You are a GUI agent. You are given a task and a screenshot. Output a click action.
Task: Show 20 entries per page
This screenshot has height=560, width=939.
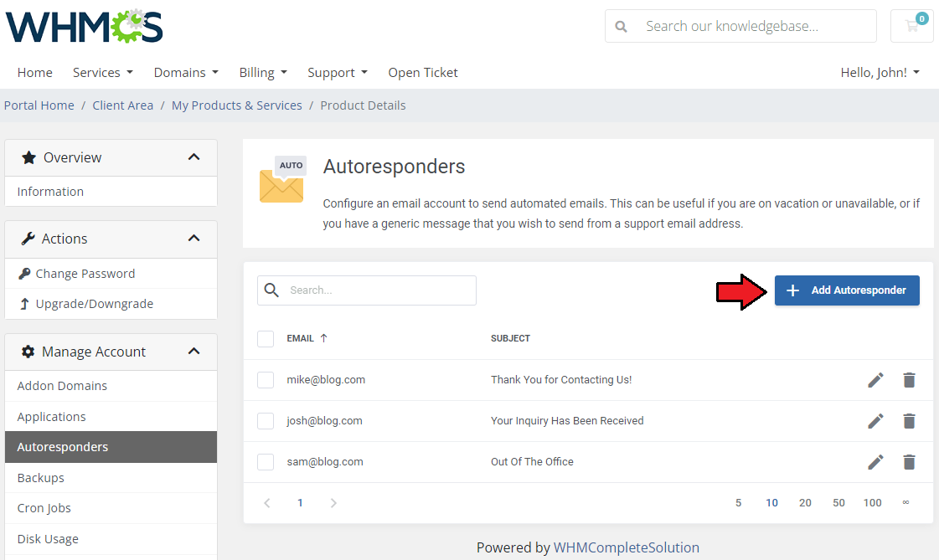(x=805, y=503)
